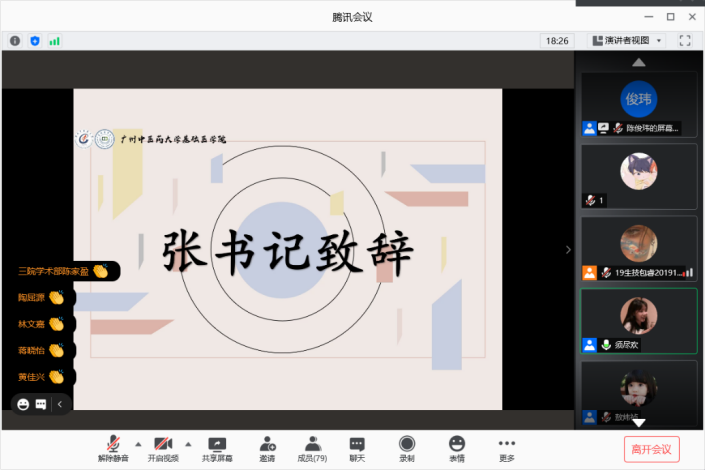
Task: Click the 邀请 invite icon
Action: [267, 448]
